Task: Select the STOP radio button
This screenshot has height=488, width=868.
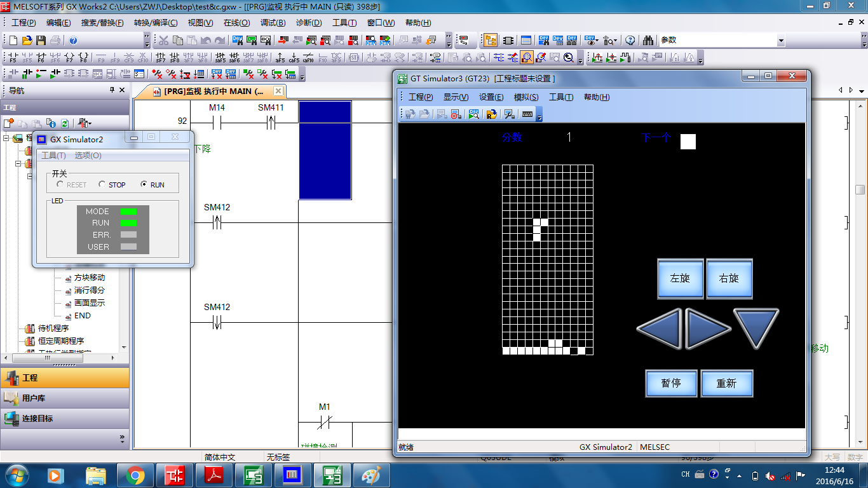Action: click(x=102, y=185)
